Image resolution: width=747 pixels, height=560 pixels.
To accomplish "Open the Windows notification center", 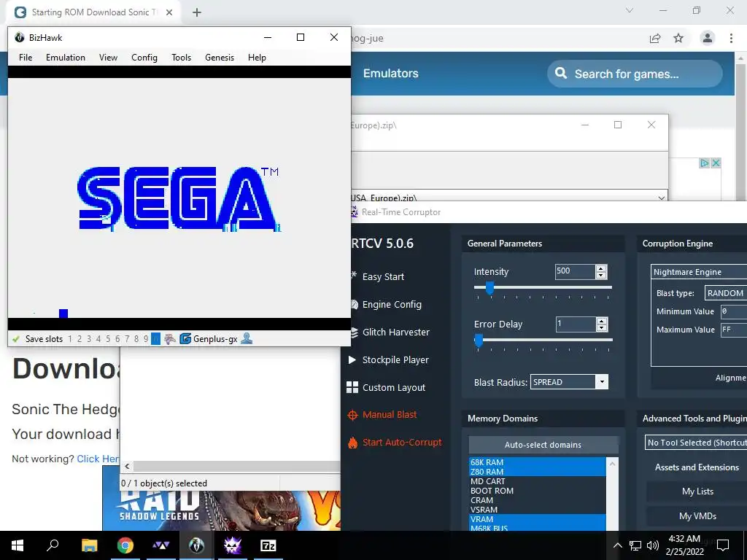I will [723, 545].
